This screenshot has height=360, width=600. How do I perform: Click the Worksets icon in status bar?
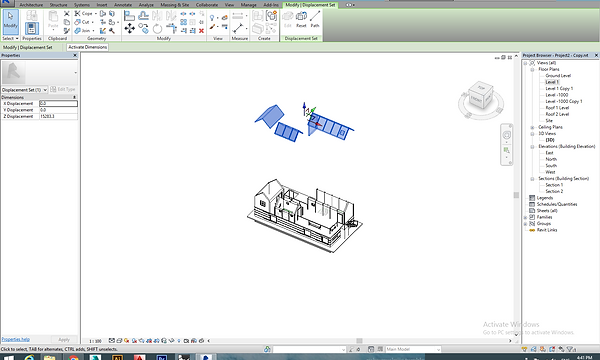267,349
